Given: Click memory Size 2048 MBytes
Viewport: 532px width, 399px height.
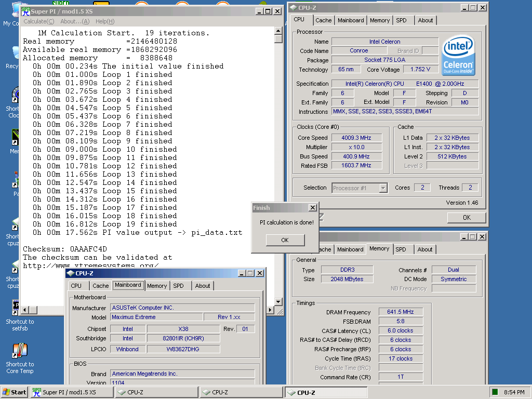Looking at the screenshot, I should point(347,279).
